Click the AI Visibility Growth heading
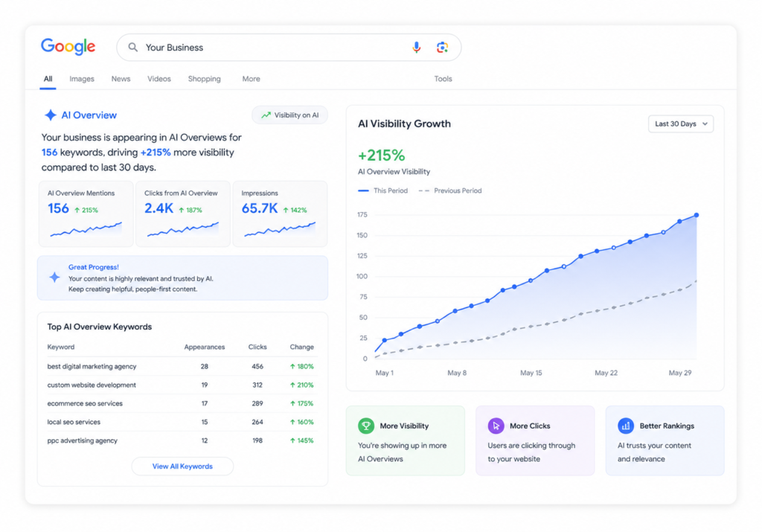This screenshot has height=532, width=762. (x=404, y=124)
